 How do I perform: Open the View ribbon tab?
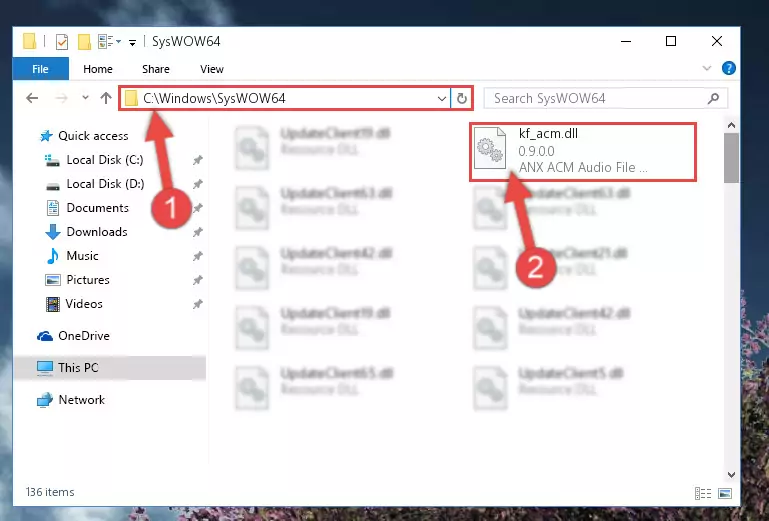211,69
